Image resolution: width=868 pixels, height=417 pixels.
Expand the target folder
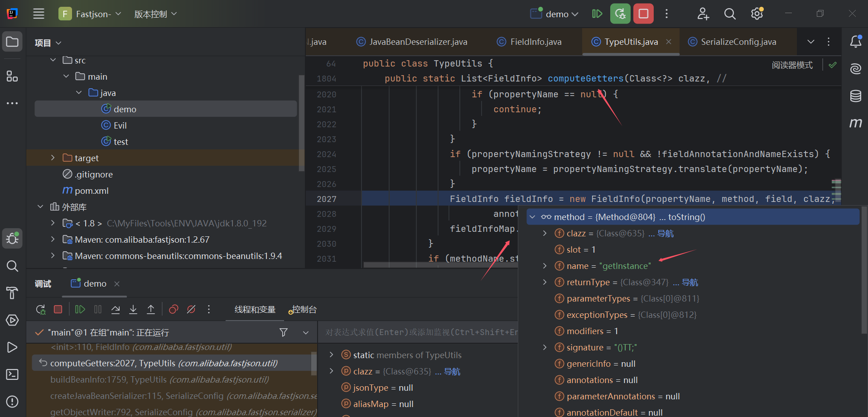pos(53,158)
